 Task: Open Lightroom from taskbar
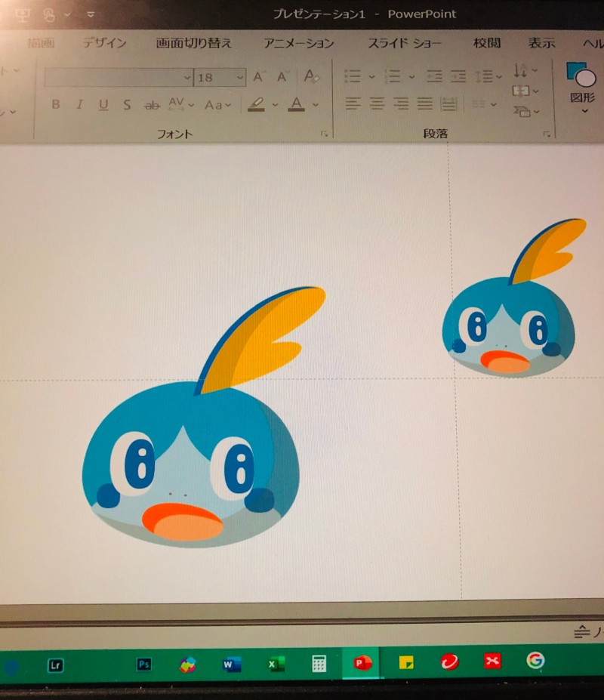(55, 665)
